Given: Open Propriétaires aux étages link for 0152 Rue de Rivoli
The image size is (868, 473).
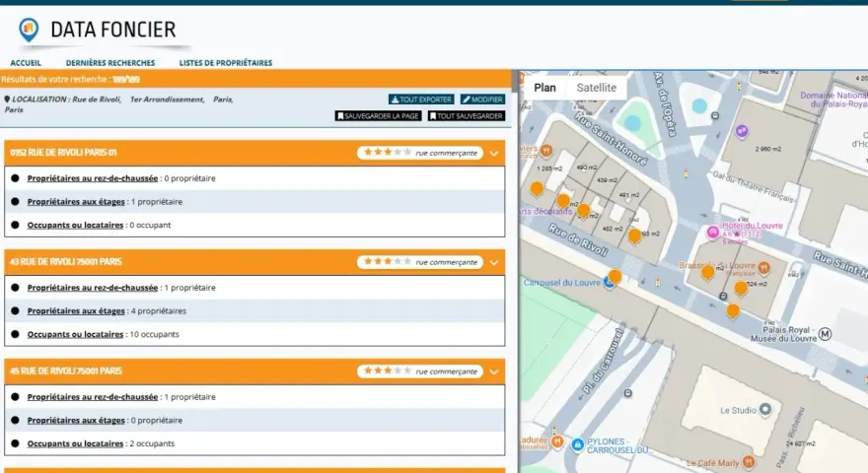Looking at the screenshot, I should point(76,201).
